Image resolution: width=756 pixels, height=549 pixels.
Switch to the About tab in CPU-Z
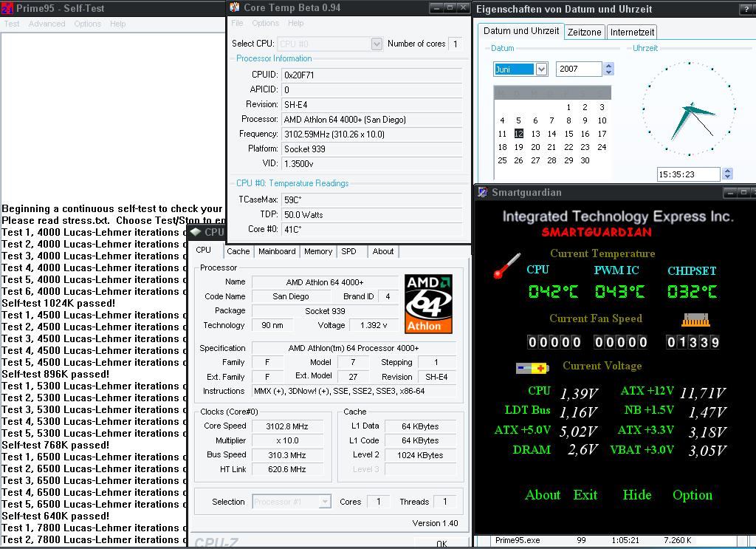pyautogui.click(x=383, y=251)
